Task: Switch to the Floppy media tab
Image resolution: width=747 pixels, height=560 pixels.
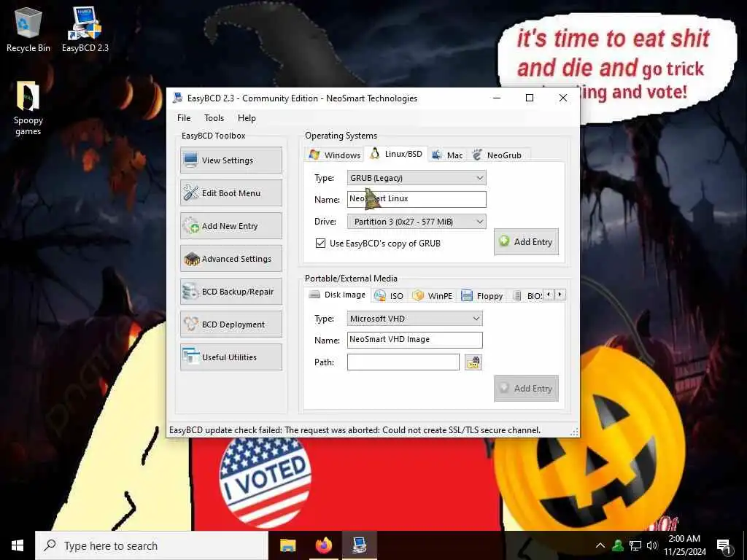Action: point(482,296)
